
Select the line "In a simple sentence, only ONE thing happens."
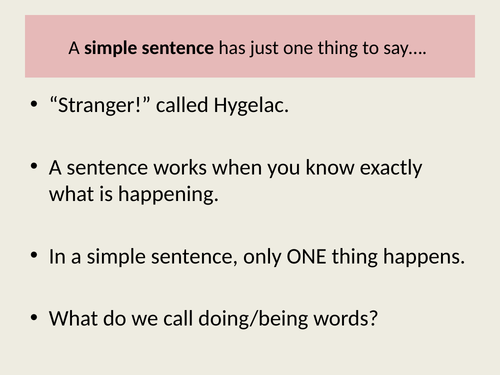[x=257, y=257]
